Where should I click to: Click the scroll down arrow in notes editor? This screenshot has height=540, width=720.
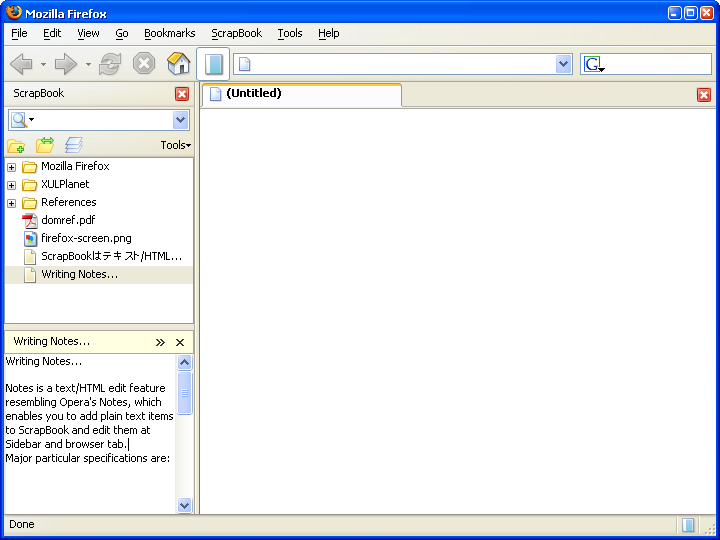(x=185, y=506)
